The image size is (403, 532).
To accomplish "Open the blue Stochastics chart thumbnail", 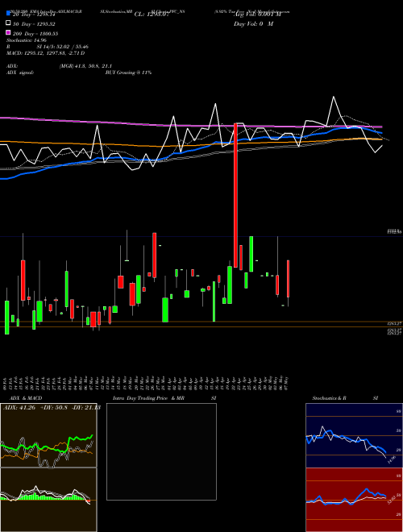I will point(354,435).
